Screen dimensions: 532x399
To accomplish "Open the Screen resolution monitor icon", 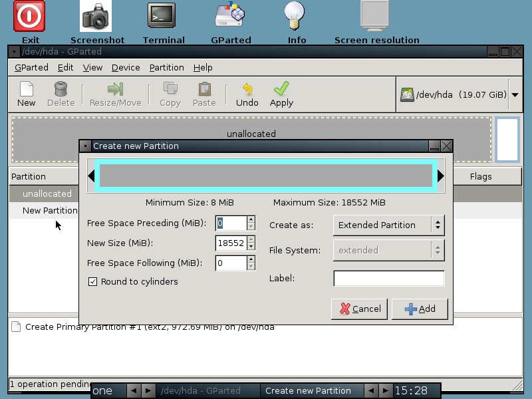I will click(374, 15).
